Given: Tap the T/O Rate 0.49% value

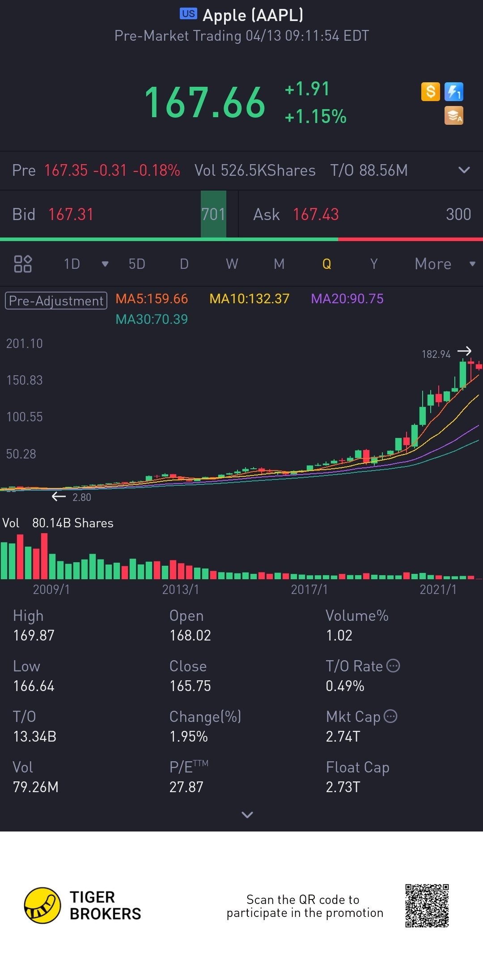Looking at the screenshot, I should click(345, 686).
